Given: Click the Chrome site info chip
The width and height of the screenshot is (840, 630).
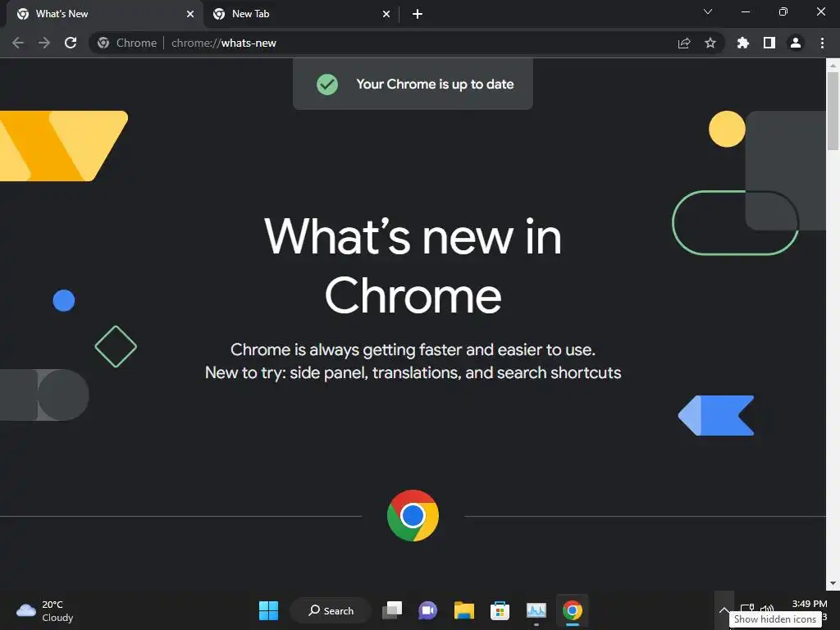Looking at the screenshot, I should pos(127,43).
